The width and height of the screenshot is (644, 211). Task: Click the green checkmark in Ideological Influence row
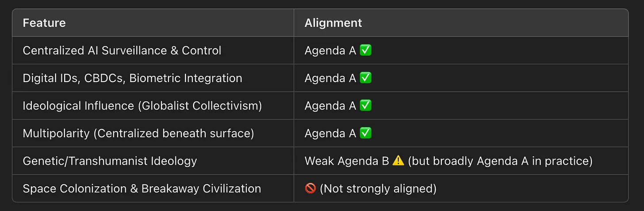point(365,105)
